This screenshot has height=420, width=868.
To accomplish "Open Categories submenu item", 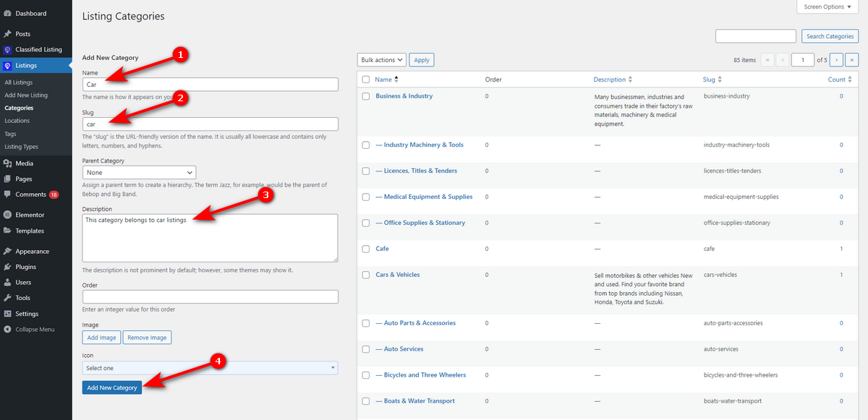I will (19, 108).
